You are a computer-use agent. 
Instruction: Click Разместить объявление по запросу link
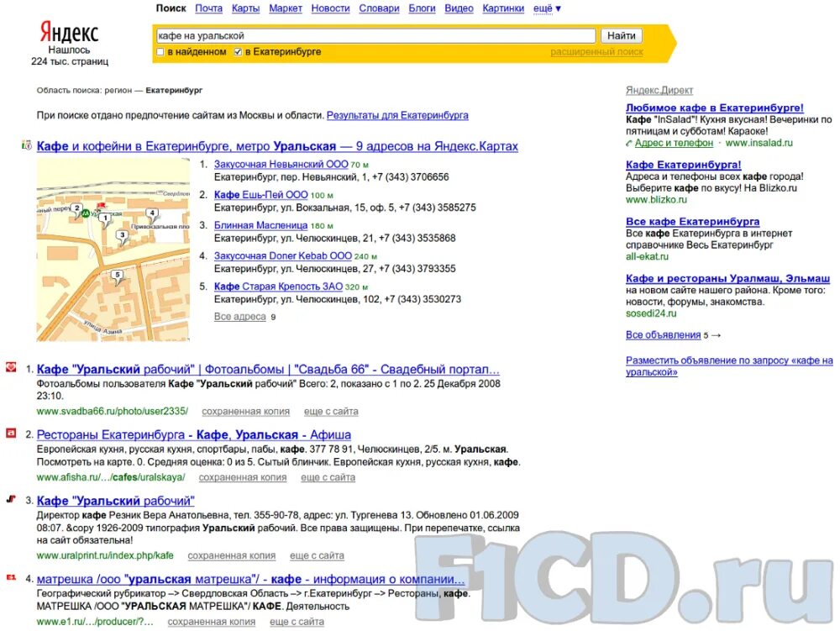[729, 366]
